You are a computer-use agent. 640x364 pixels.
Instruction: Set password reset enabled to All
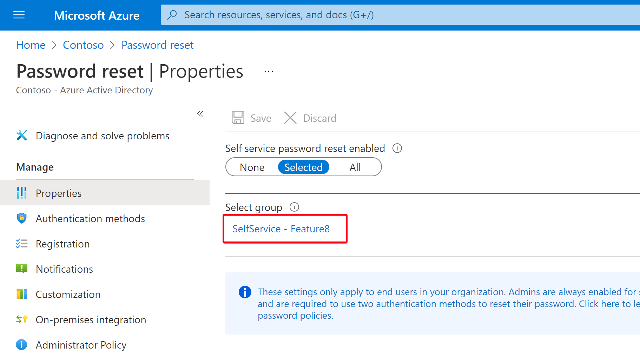click(x=355, y=167)
